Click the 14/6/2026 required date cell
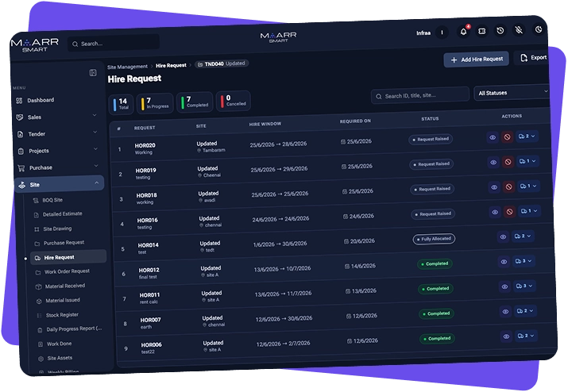 (x=360, y=266)
